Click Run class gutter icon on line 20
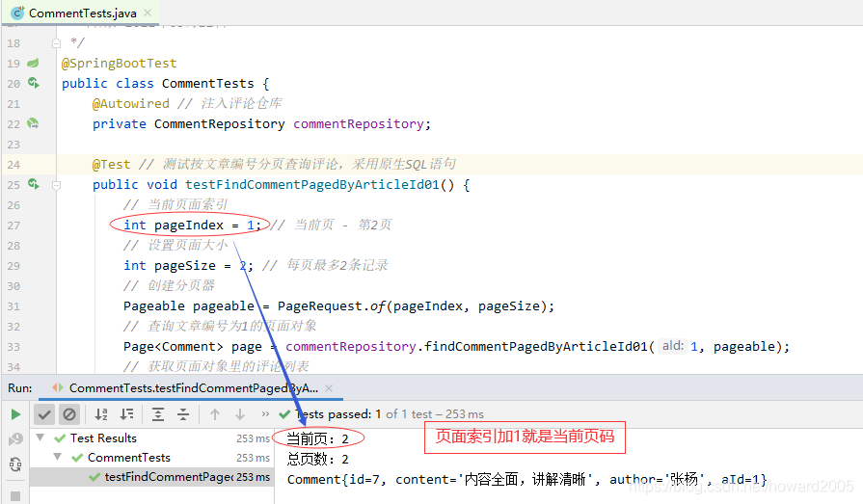This screenshot has height=504, width=863. coord(34,83)
